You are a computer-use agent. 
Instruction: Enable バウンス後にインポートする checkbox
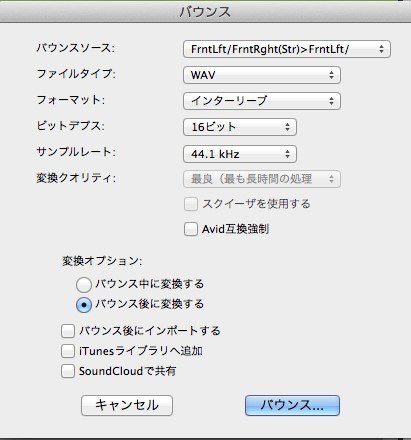(68, 331)
